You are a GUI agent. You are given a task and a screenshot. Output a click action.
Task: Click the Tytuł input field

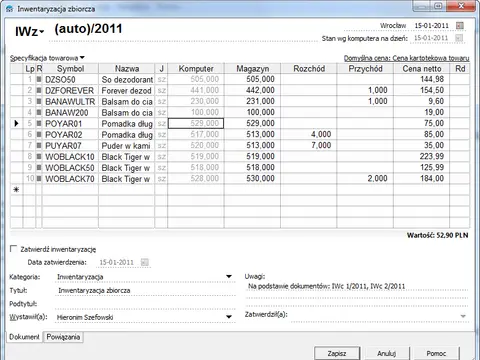pyautogui.click(x=145, y=290)
